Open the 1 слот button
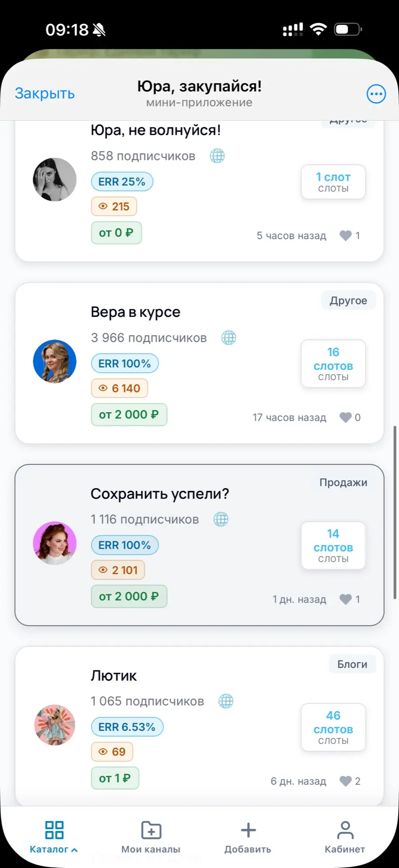Viewport: 399px width, 868px height. click(x=333, y=182)
